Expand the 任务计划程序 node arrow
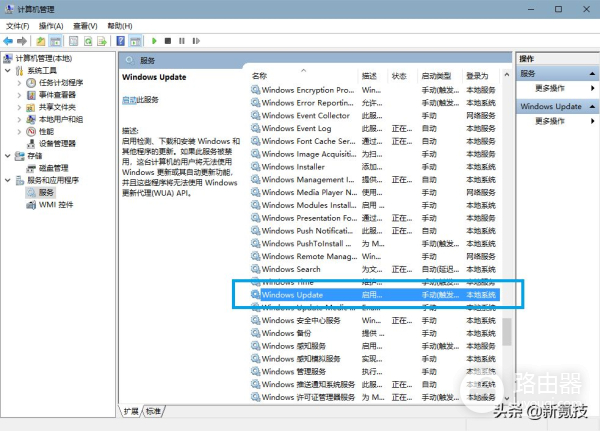This screenshot has width=600, height=431. [x=19, y=82]
